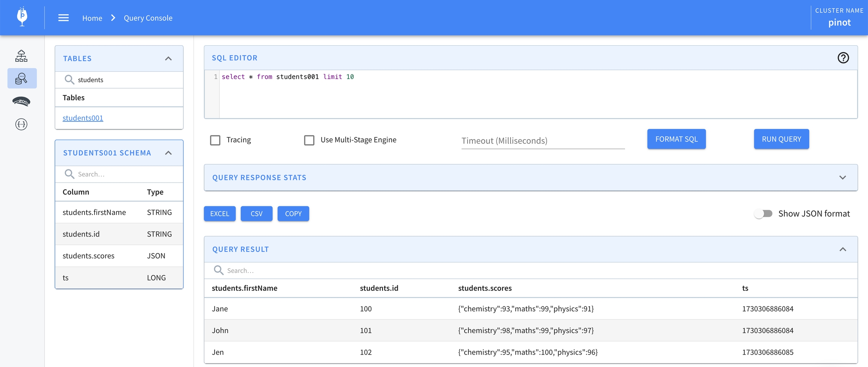868x367 pixels.
Task: Open the Zookeeper Browser sidebar icon
Action: (21, 101)
